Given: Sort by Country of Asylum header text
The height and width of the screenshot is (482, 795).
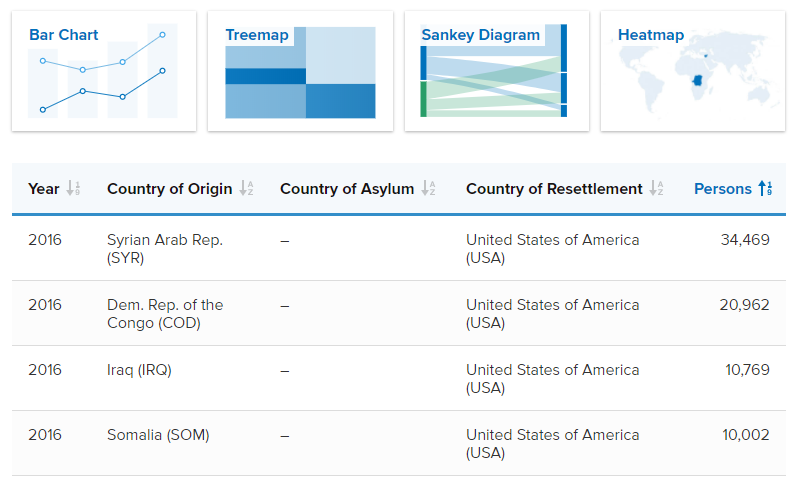Looking at the screenshot, I should 347,189.
